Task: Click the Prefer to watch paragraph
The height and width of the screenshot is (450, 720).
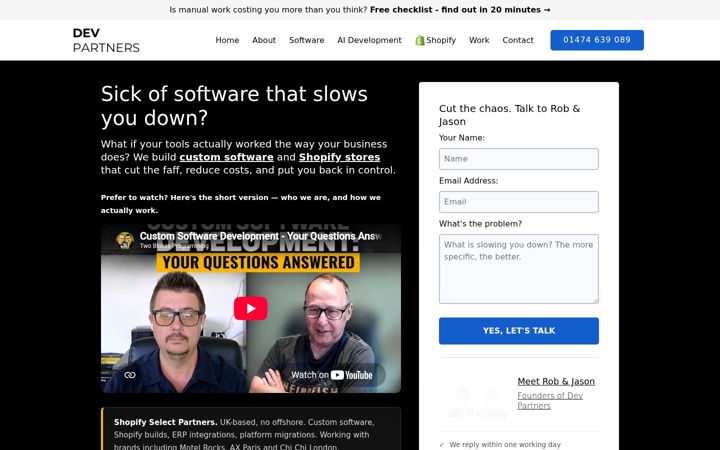Action: click(241, 204)
